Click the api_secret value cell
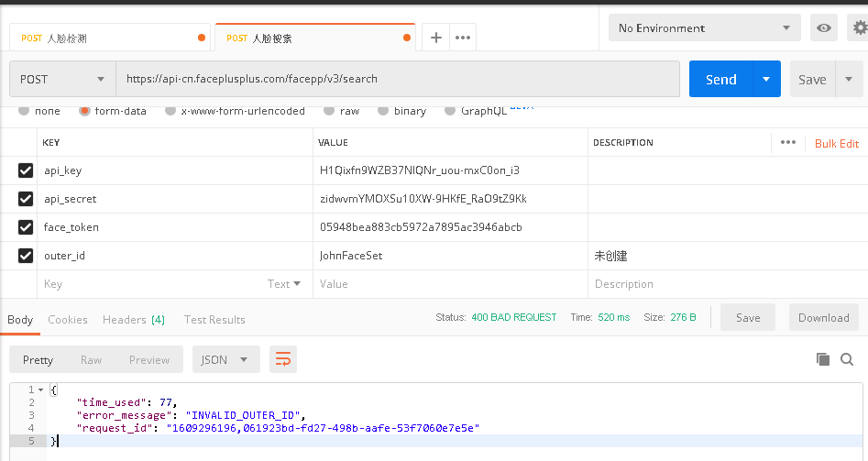Viewport: 868px width, 461px height. click(450, 199)
